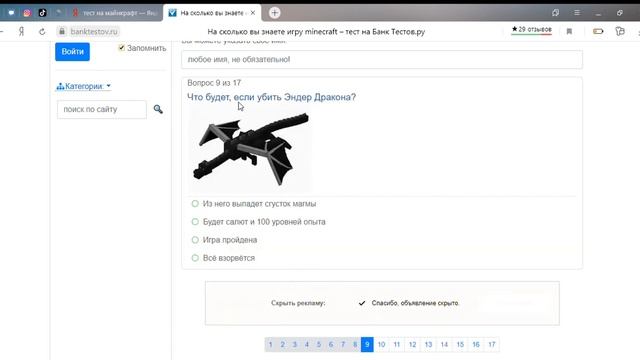This screenshot has height=360, width=640.
Task: Go to question 17
Action: 492,344
